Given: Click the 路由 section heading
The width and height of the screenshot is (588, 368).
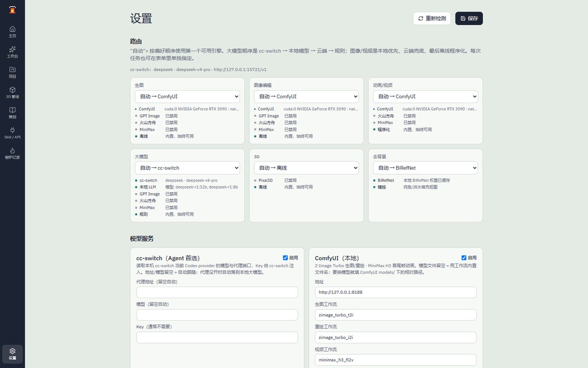Looking at the screenshot, I should (x=136, y=41).
